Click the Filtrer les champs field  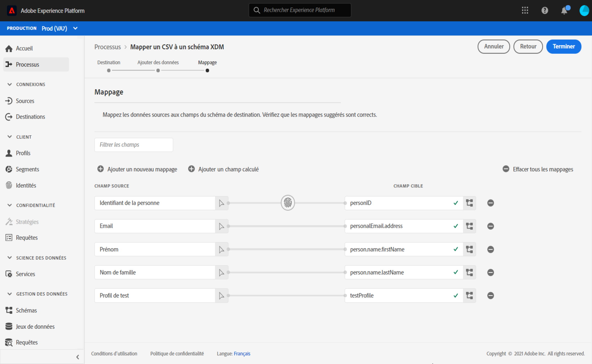[134, 145]
